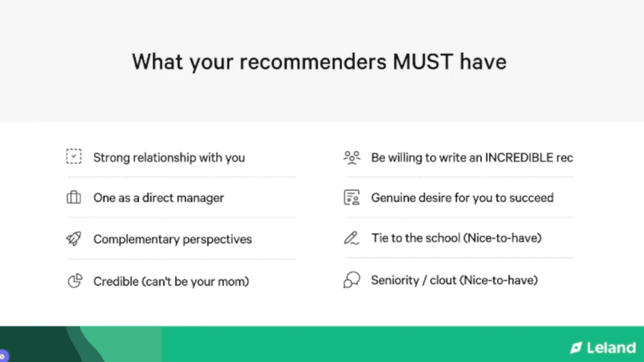Click the purple gear icon in the bottom corner
This screenshot has width=644, height=362.
pyautogui.click(x=3, y=356)
